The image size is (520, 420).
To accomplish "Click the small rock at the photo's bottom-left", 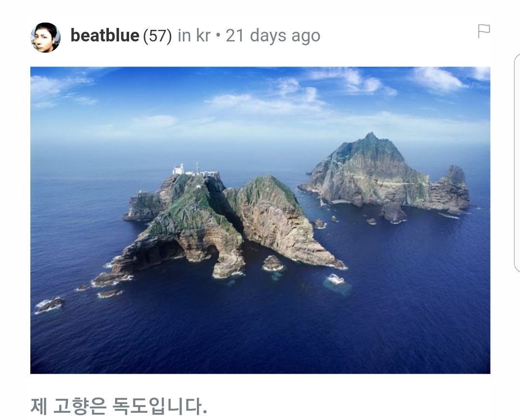I will coord(49,305).
